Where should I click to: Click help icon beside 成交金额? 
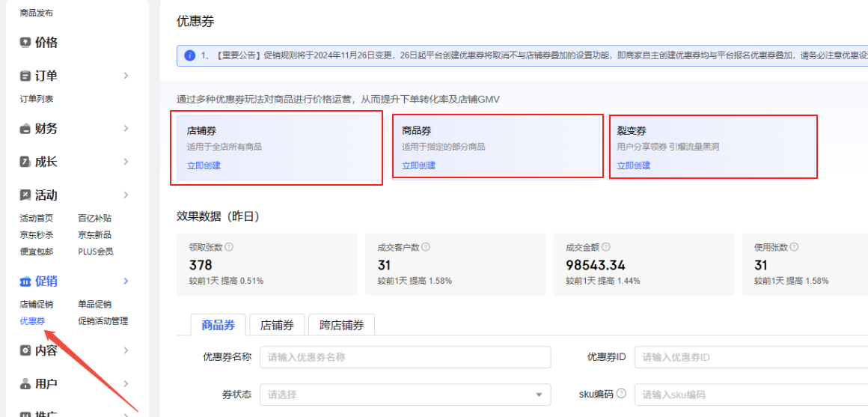[x=606, y=247]
